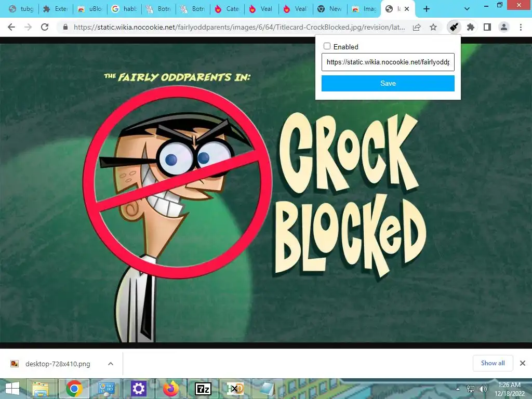Tick the Enabled checkbox
The image size is (532, 399).
[327, 46]
